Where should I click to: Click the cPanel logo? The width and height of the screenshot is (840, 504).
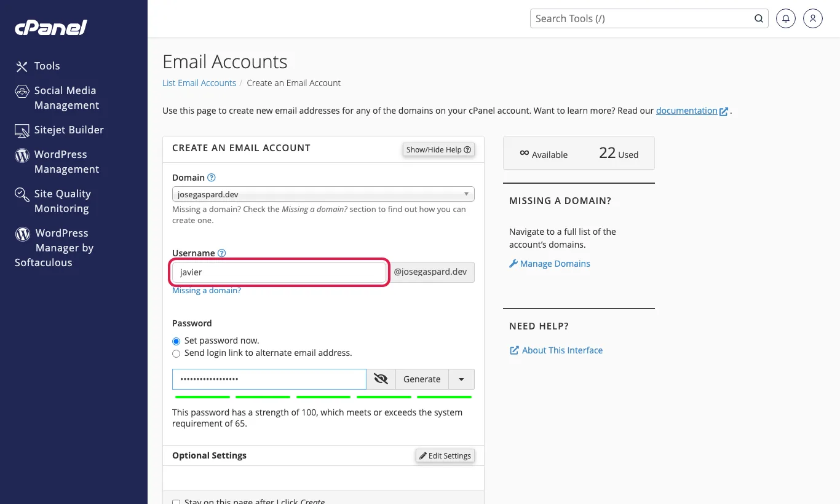tap(51, 28)
